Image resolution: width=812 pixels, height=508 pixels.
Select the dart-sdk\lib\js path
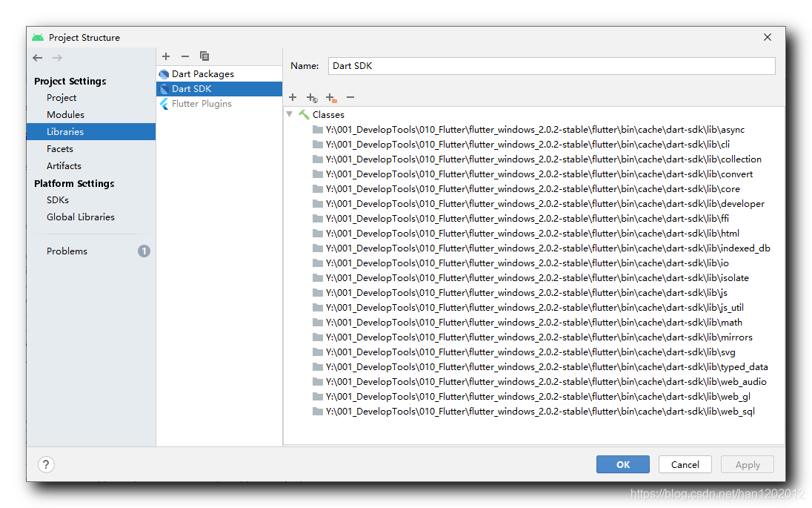pyautogui.click(x=527, y=293)
